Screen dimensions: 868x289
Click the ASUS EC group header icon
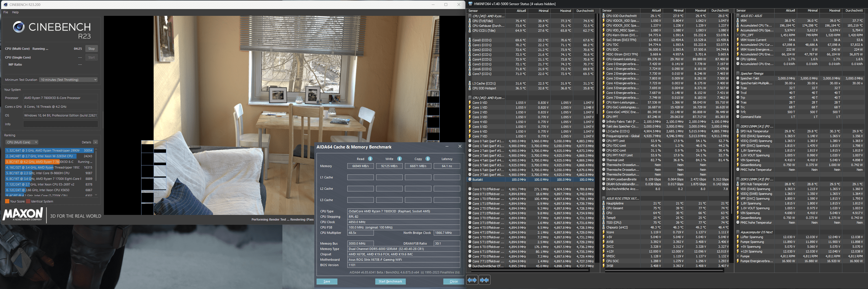point(738,16)
